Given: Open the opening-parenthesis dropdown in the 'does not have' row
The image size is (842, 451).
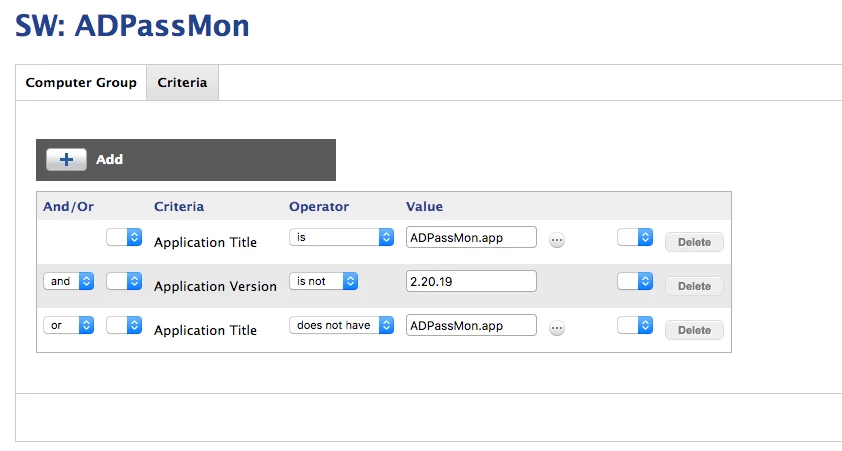Looking at the screenshot, I should 124,325.
